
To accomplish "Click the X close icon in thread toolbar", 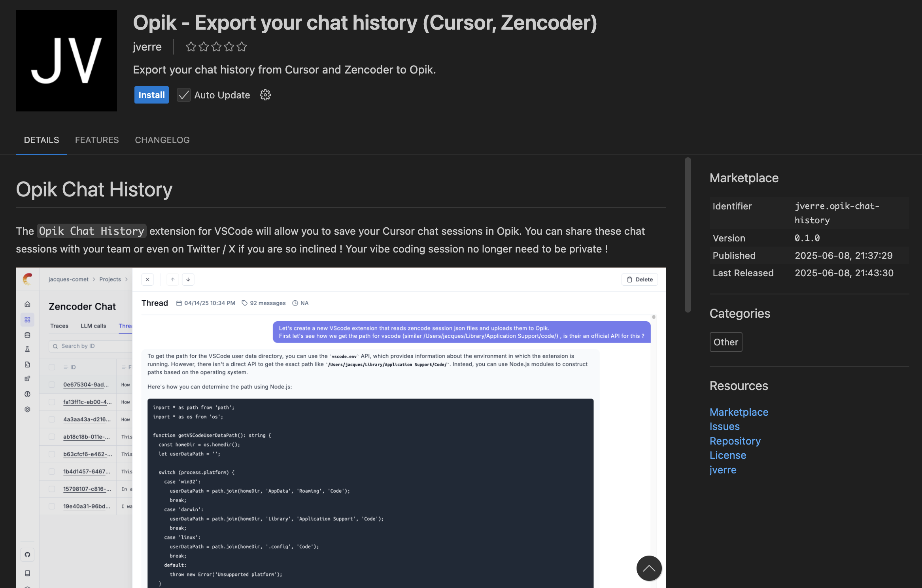I will [x=147, y=279].
